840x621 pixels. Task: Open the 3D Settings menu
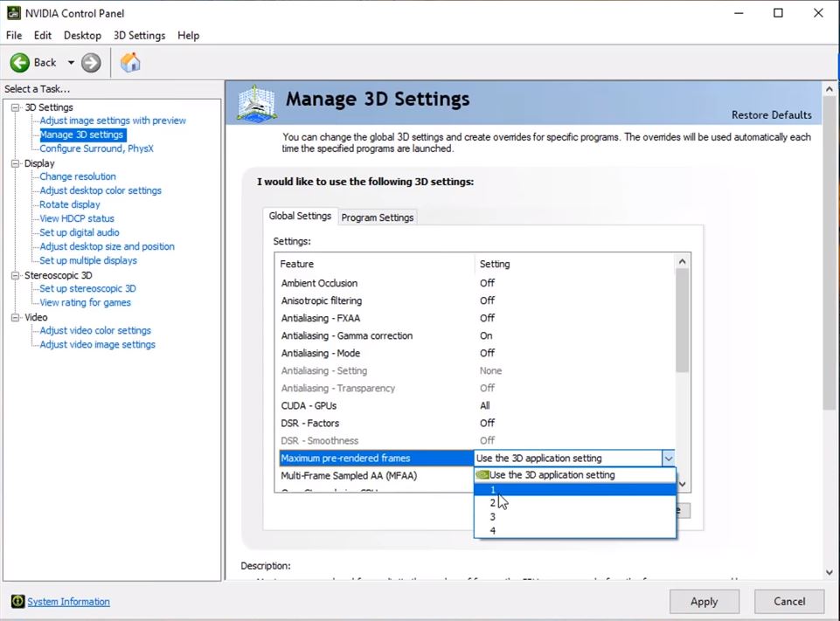(x=139, y=36)
